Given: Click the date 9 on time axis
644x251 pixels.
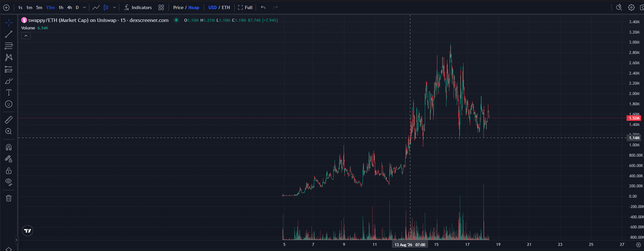Looking at the screenshot, I should [x=344, y=245].
